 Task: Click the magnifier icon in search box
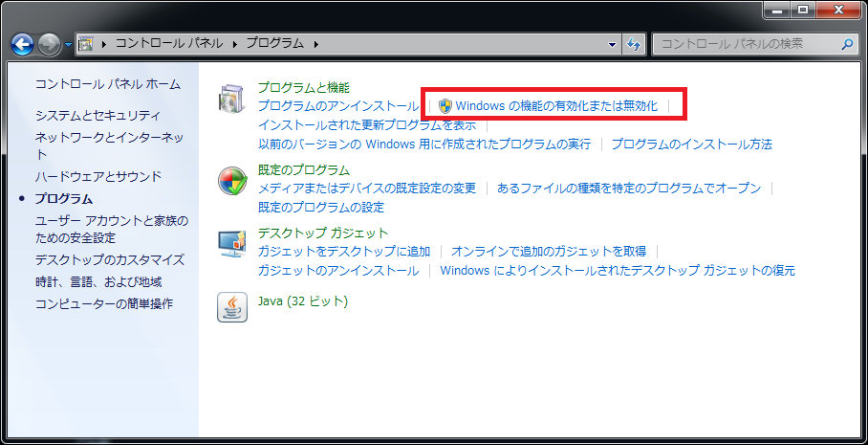pyautogui.click(x=846, y=44)
